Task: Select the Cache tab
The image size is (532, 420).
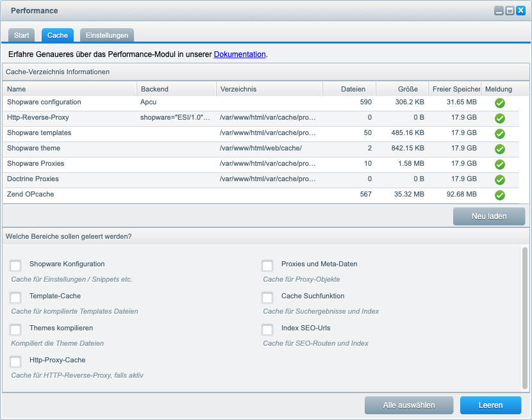Action: coord(58,35)
